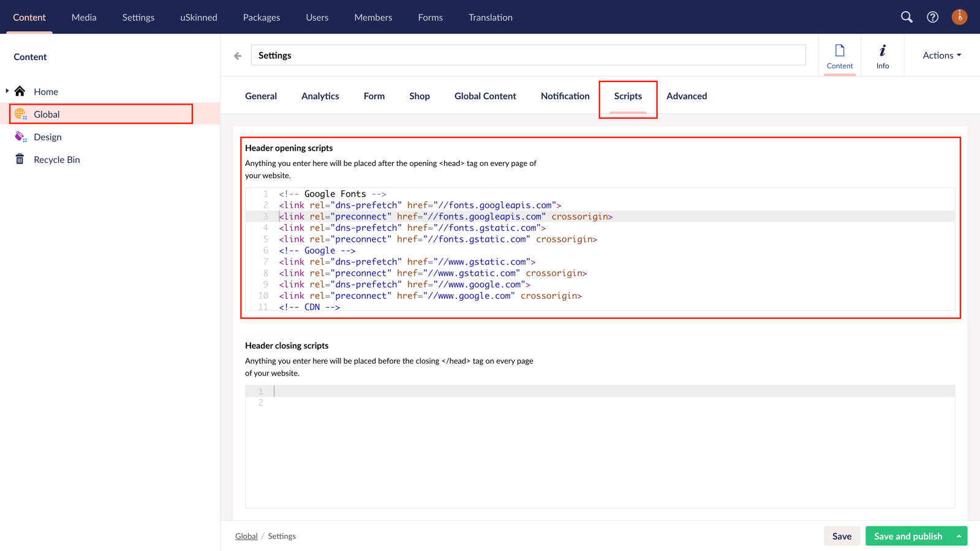Open the search magnifier icon
This screenshot has height=551, width=980.
[907, 17]
